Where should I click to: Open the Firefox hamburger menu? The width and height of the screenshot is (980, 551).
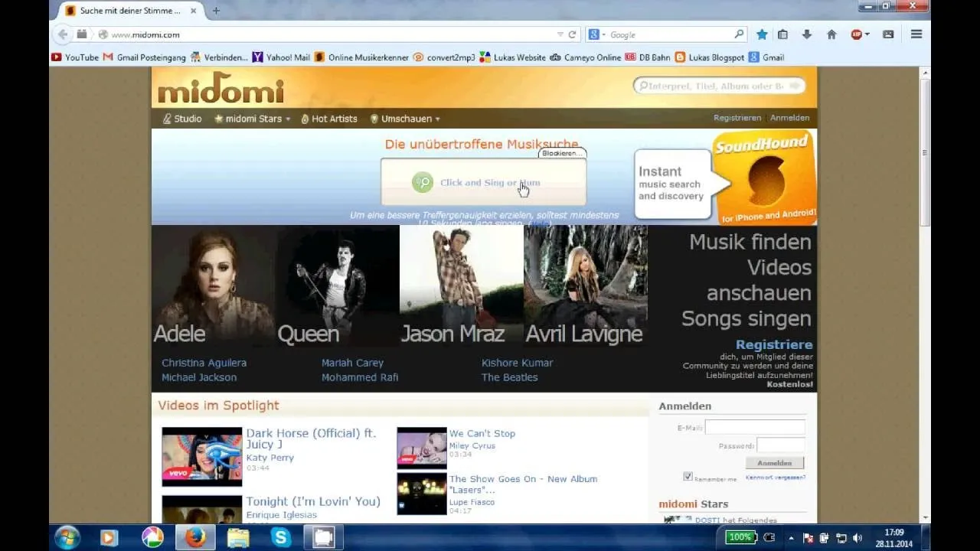916,34
